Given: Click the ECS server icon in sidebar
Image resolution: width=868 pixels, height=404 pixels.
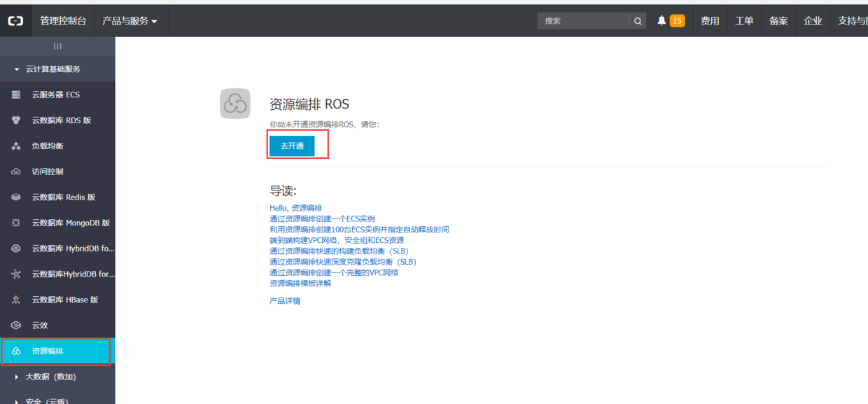Looking at the screenshot, I should (x=16, y=95).
